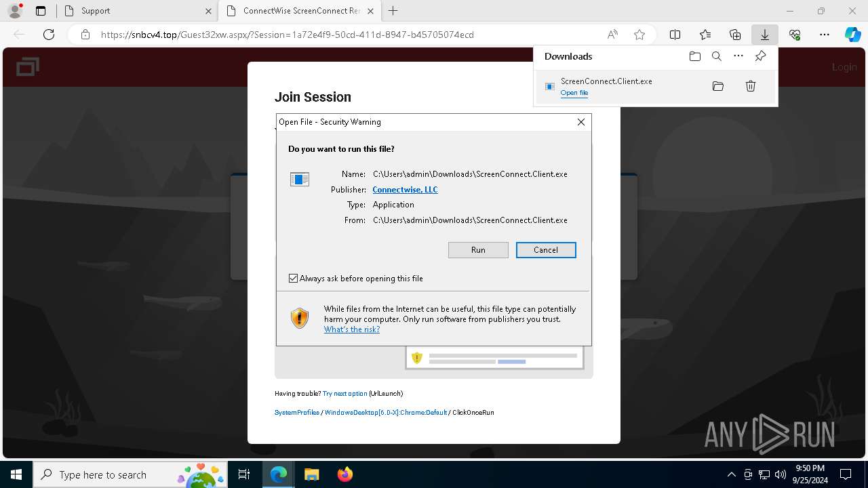Close the Open File Security Warning dialog

(581, 122)
